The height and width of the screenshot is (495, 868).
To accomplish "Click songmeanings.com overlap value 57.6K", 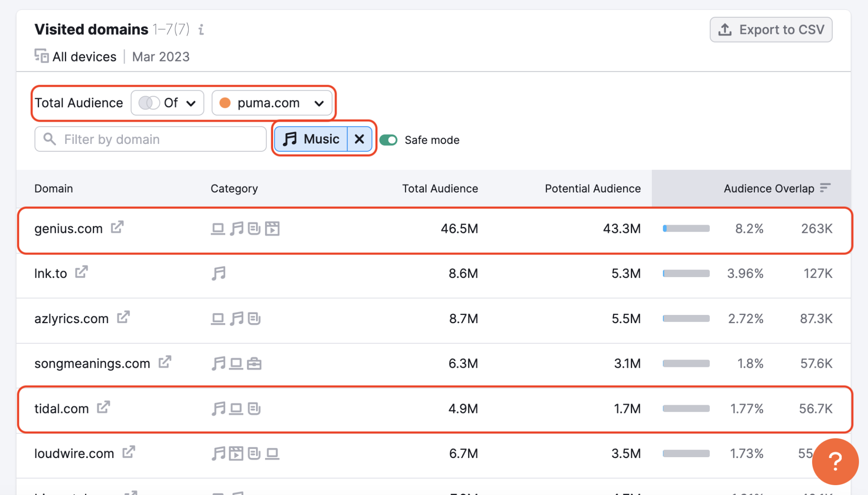I will 816,364.
